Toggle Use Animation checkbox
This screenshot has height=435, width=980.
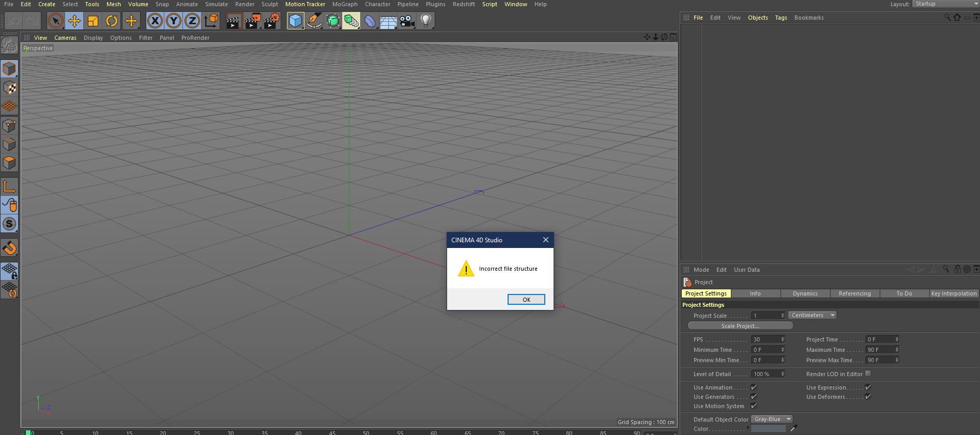point(754,387)
